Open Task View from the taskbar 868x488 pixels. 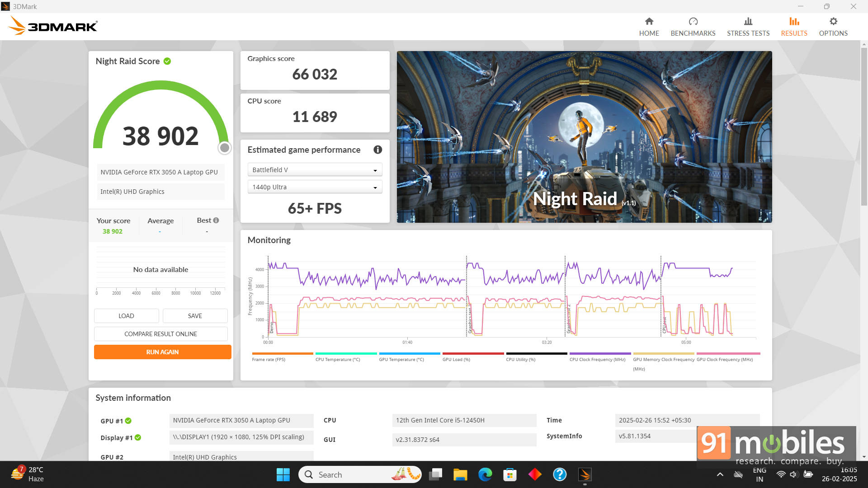click(435, 474)
